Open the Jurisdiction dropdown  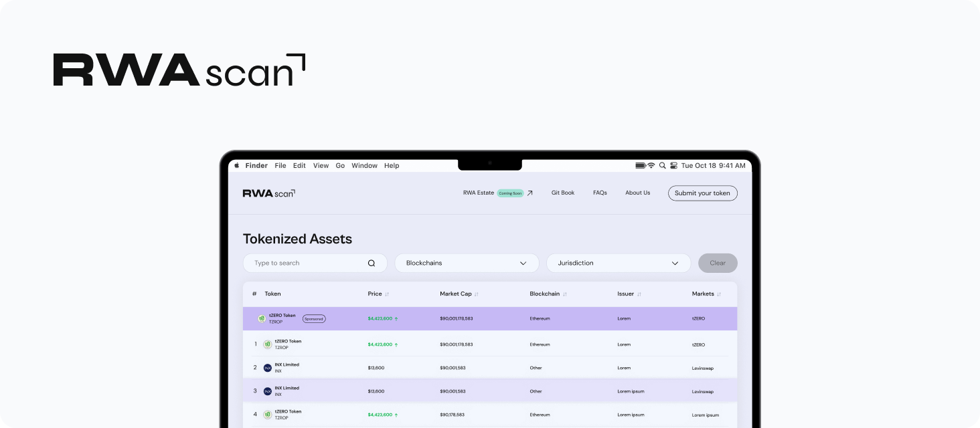click(x=619, y=263)
